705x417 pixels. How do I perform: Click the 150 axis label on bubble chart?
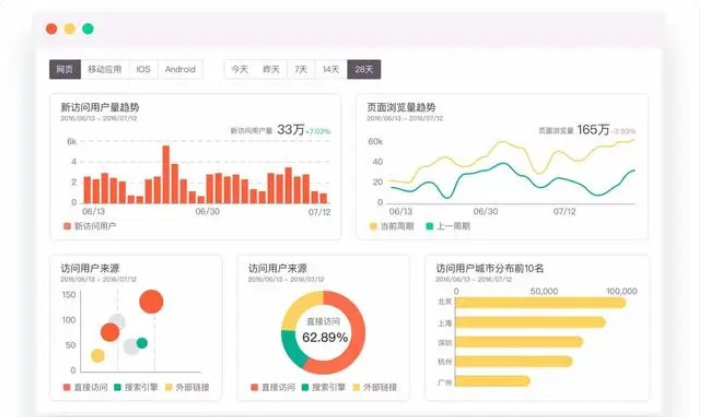click(69, 295)
